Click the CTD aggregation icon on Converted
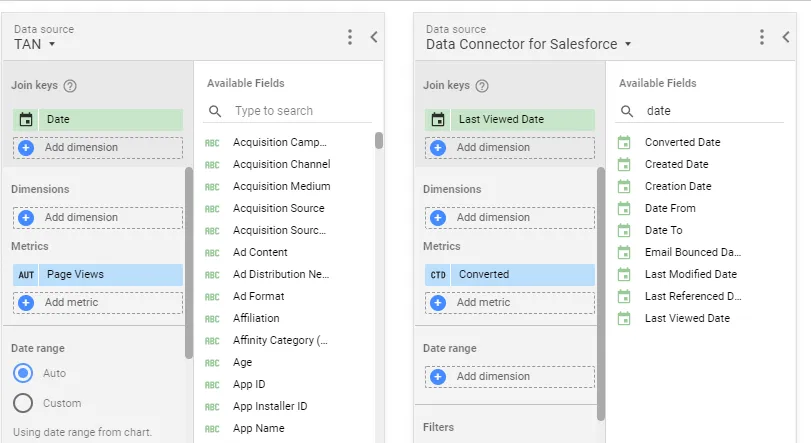 tap(438, 274)
